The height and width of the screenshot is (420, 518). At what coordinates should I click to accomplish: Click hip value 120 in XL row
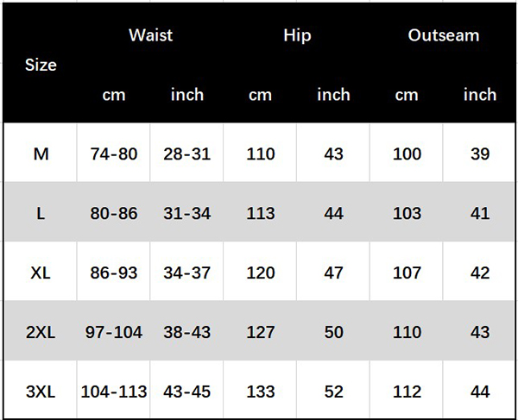260,273
